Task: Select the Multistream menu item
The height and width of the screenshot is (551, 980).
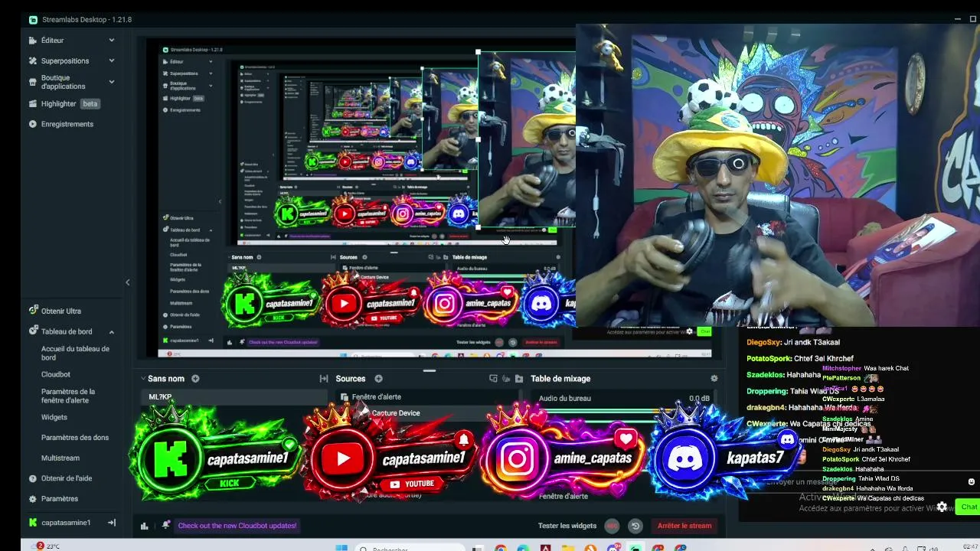Action: tap(60, 458)
